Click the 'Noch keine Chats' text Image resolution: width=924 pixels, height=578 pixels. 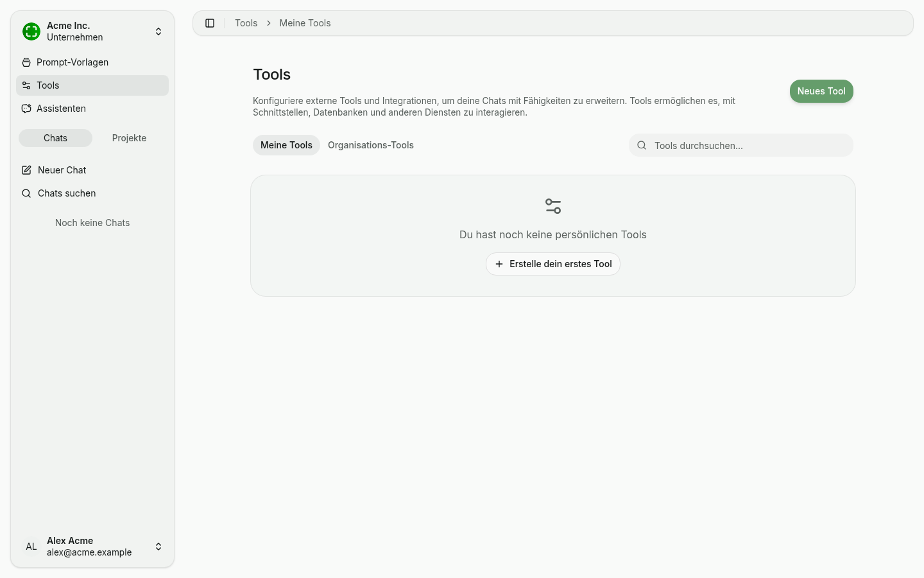(92, 223)
